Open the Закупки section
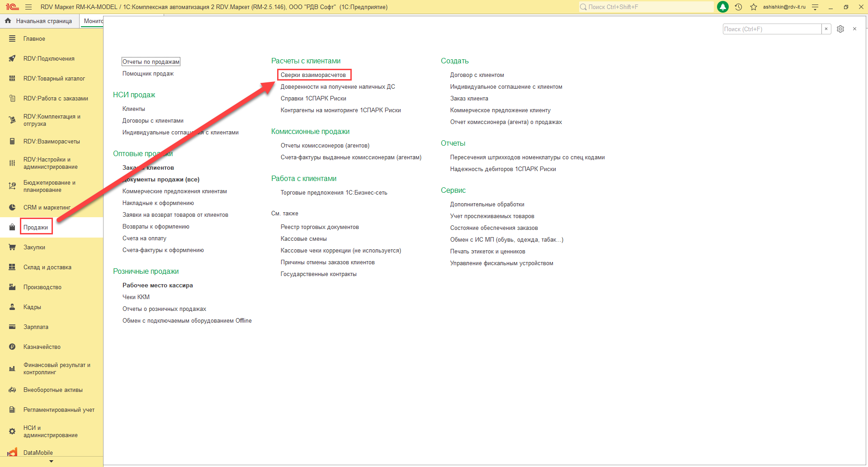 [x=34, y=248]
